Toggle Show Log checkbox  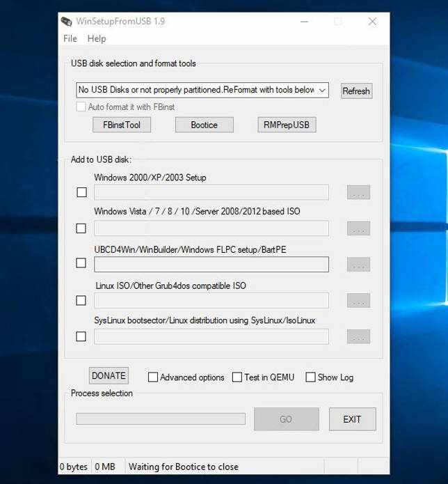click(310, 377)
